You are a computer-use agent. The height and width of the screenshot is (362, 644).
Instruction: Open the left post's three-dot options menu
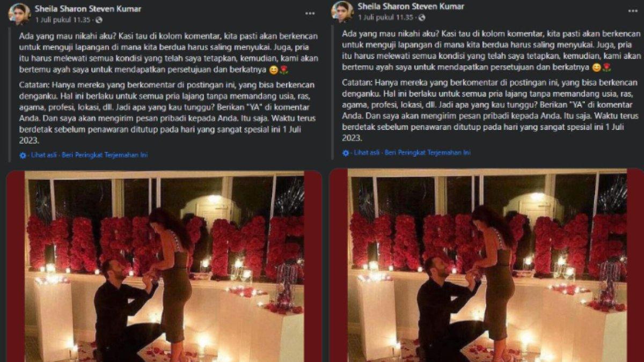[x=310, y=13]
